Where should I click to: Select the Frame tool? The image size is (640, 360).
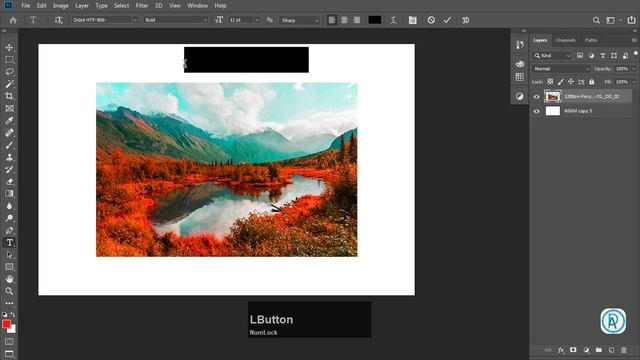(x=9, y=109)
